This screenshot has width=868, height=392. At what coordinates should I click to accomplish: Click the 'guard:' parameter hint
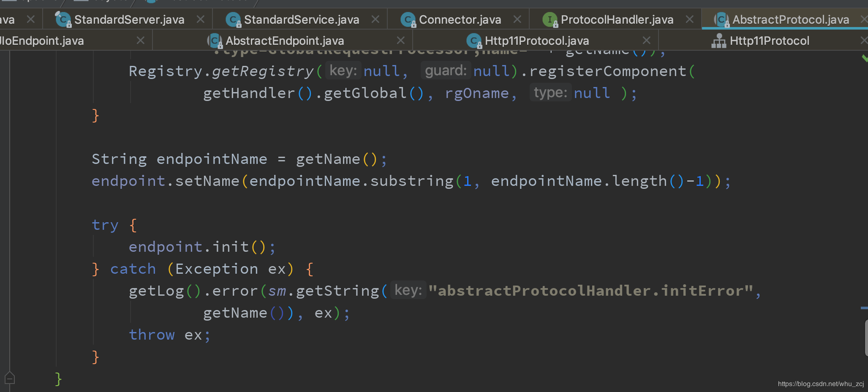pyautogui.click(x=446, y=71)
